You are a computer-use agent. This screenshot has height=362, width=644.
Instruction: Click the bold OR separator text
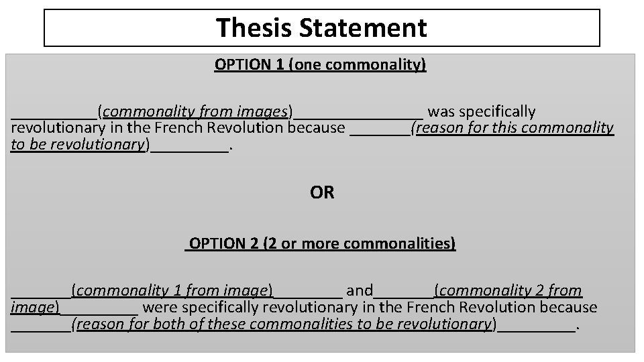click(322, 193)
